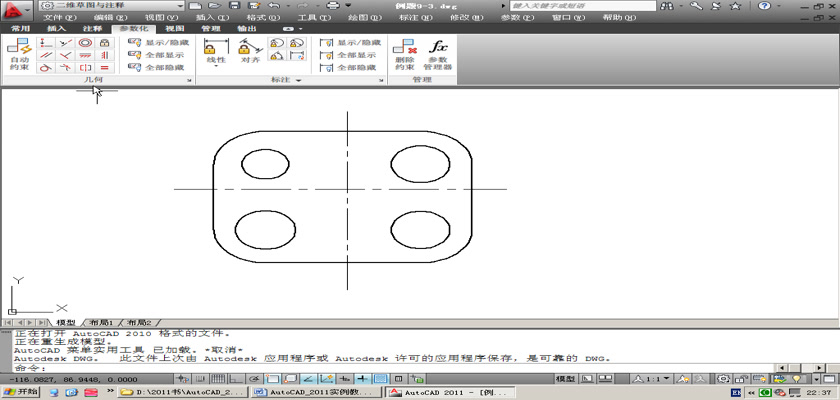This screenshot has height=400, width=840.
Task: Apply the concentric geometric constraint
Action: click(85, 43)
